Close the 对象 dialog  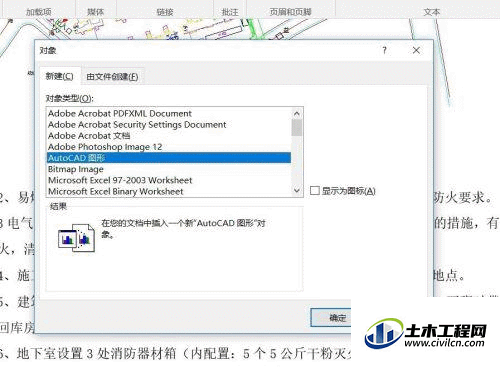click(416, 50)
